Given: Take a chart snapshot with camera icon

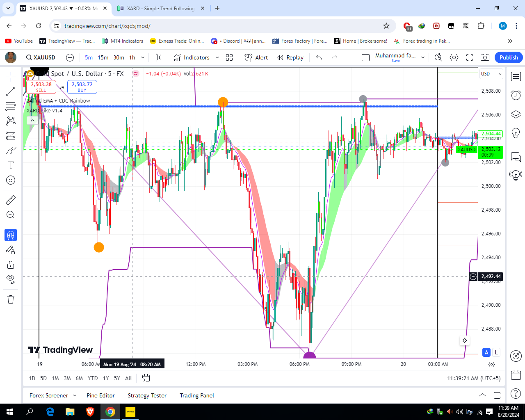Looking at the screenshot, I should [485, 57].
